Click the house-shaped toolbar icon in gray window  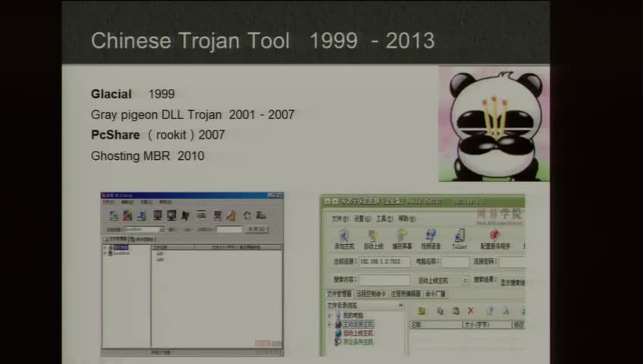click(x=247, y=215)
